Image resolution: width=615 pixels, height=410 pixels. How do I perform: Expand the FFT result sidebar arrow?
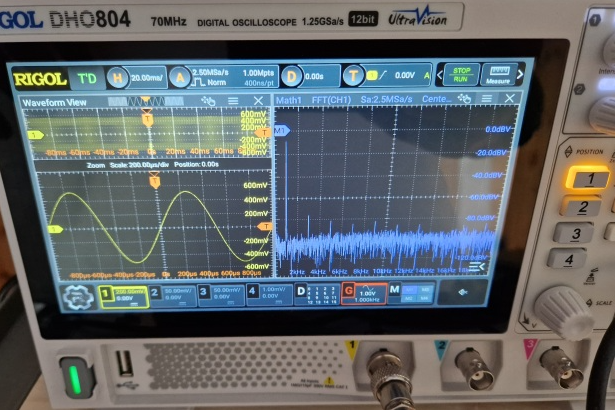tap(477, 267)
